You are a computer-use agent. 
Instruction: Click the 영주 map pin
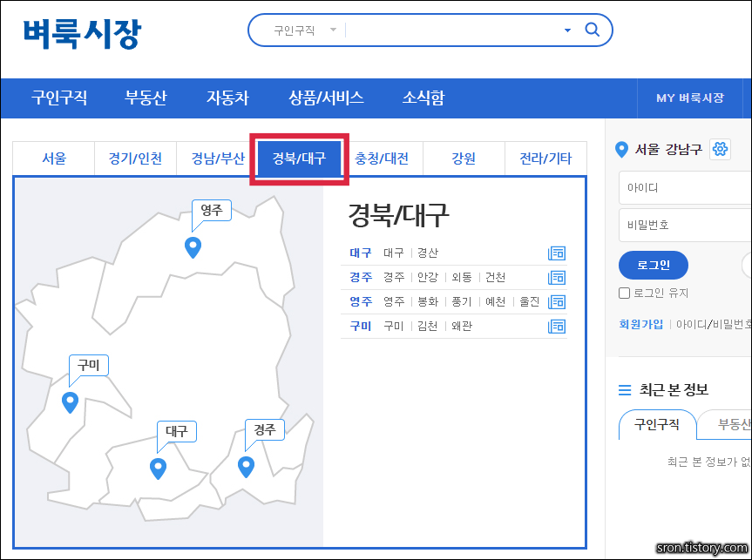click(x=193, y=247)
